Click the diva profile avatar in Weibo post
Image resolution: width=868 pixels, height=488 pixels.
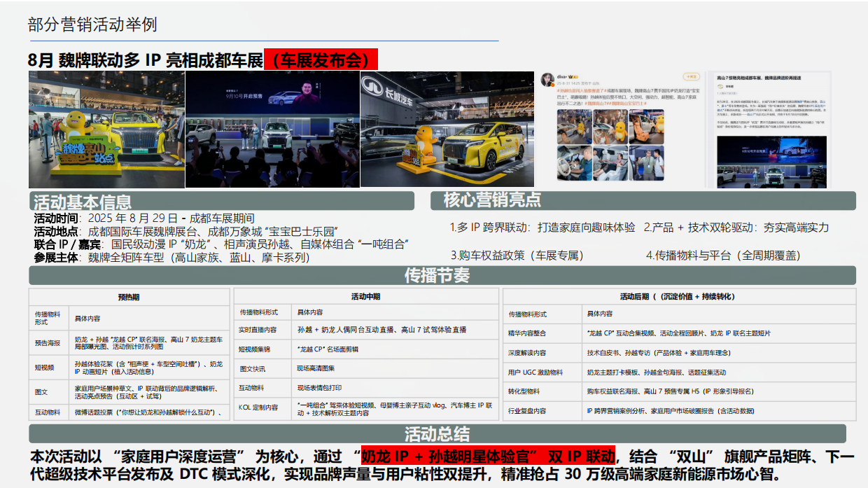(x=546, y=79)
